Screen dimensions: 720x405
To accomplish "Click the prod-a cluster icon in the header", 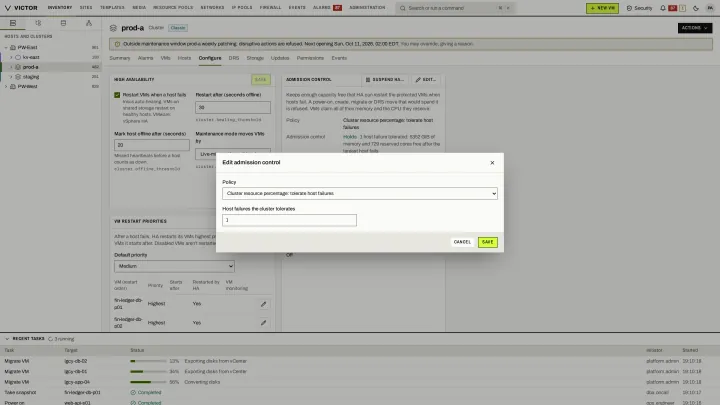I will (x=113, y=28).
